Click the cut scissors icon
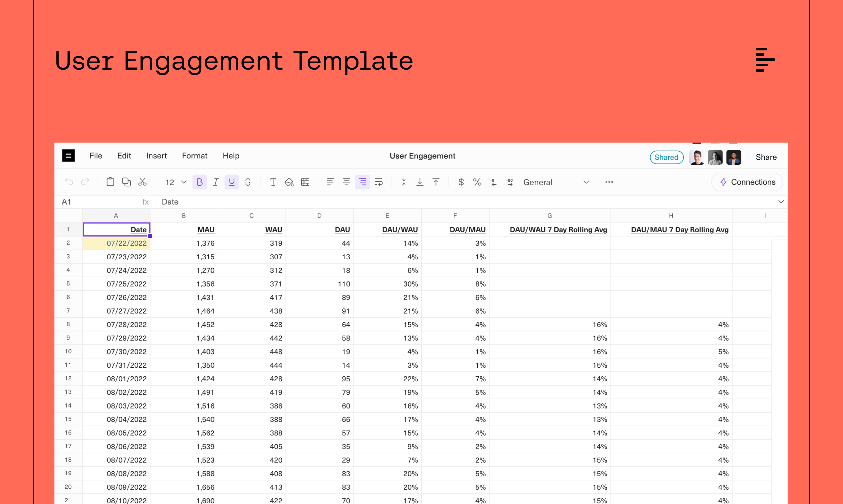The width and height of the screenshot is (843, 504). [x=142, y=182]
